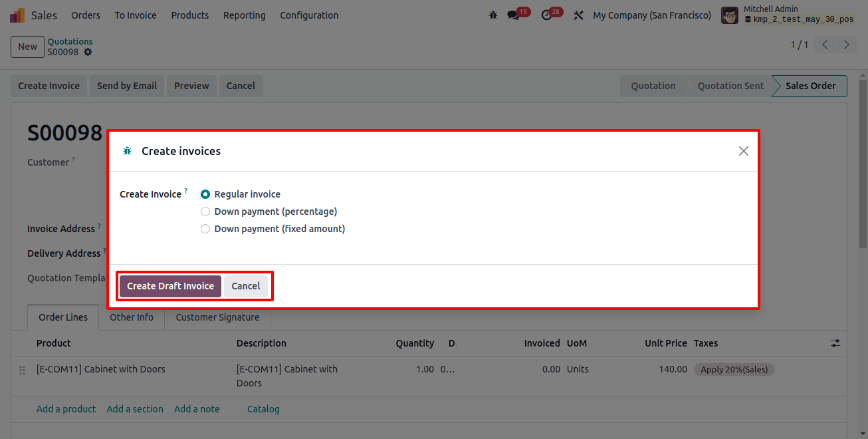
Task: Open the Products menu
Action: click(x=190, y=15)
